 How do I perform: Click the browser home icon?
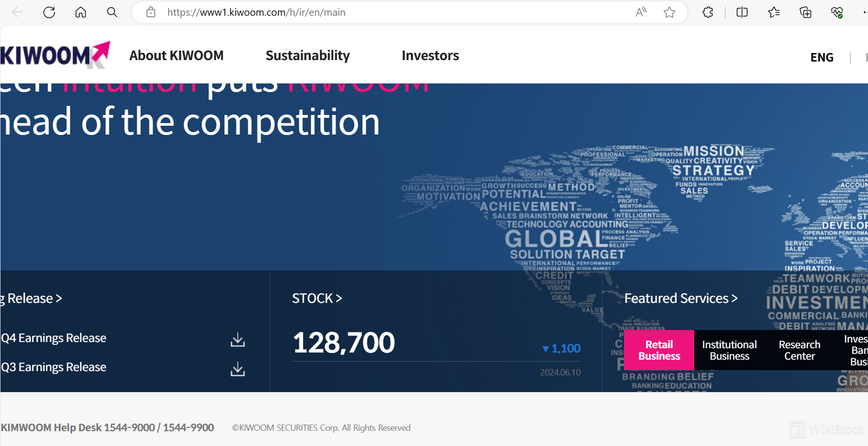(x=81, y=12)
